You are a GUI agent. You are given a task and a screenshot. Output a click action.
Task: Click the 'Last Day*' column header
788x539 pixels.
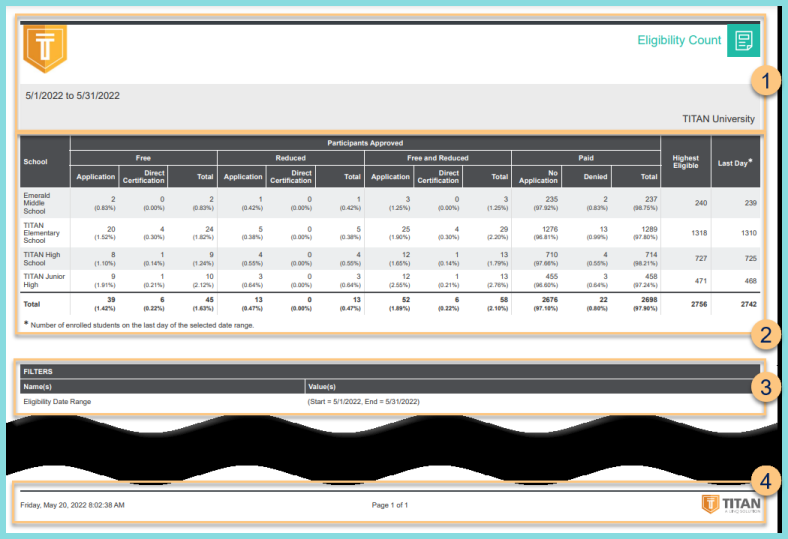tap(735, 163)
